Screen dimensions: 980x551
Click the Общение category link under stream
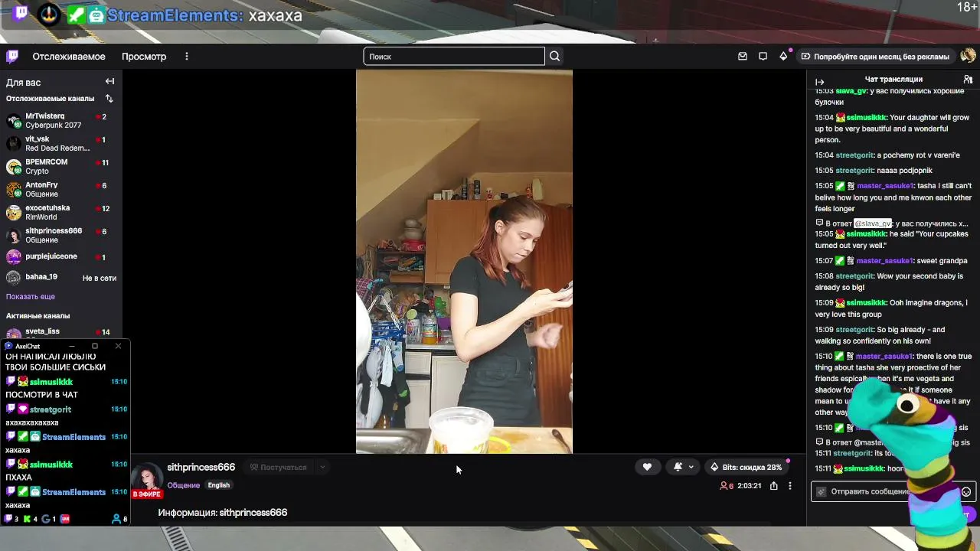click(184, 485)
